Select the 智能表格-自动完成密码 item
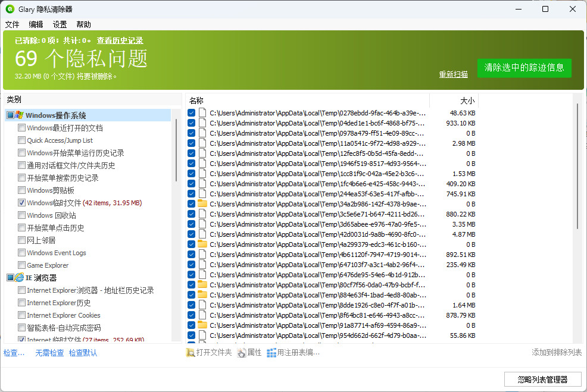 64,328
